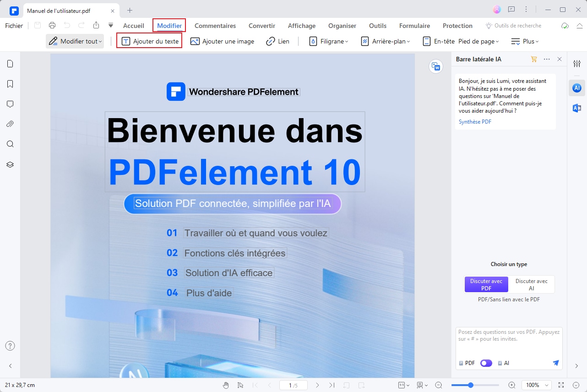The width and height of the screenshot is (587, 392).
Task: Open En-tête Pied de page dropdown
Action: pos(460,41)
